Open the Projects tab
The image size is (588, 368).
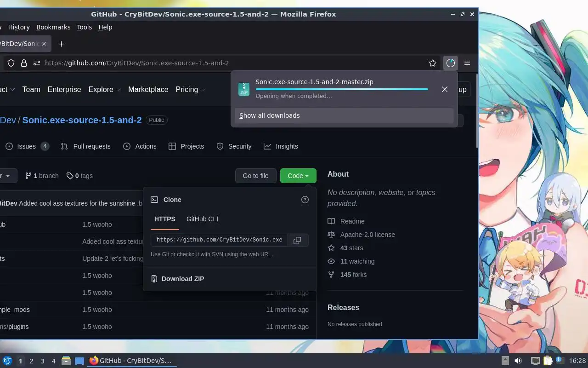click(186, 146)
